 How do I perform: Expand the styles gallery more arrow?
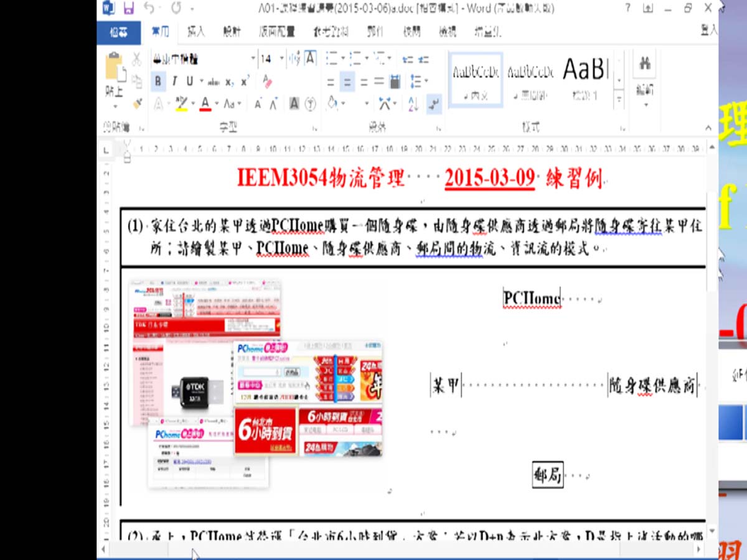click(x=619, y=99)
